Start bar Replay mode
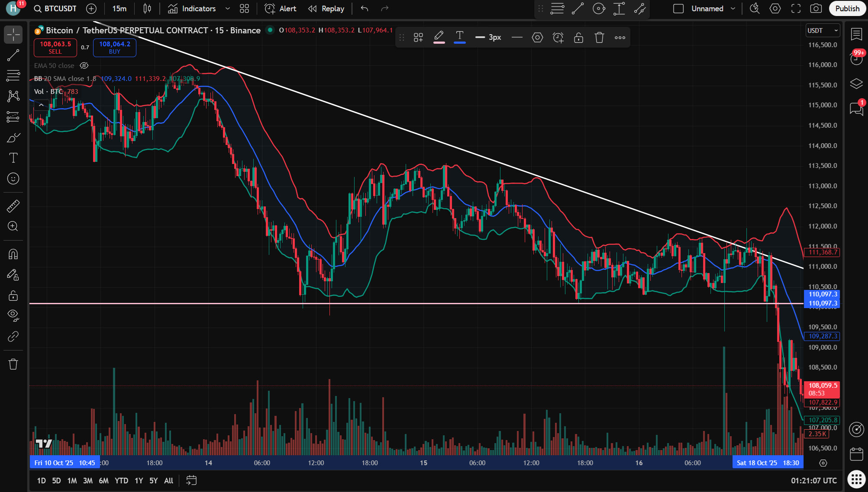Image resolution: width=868 pixels, height=492 pixels. (x=326, y=9)
